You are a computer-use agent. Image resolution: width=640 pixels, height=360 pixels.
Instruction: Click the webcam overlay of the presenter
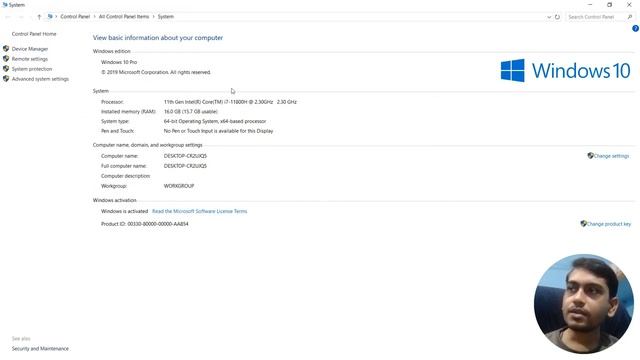(x=584, y=304)
